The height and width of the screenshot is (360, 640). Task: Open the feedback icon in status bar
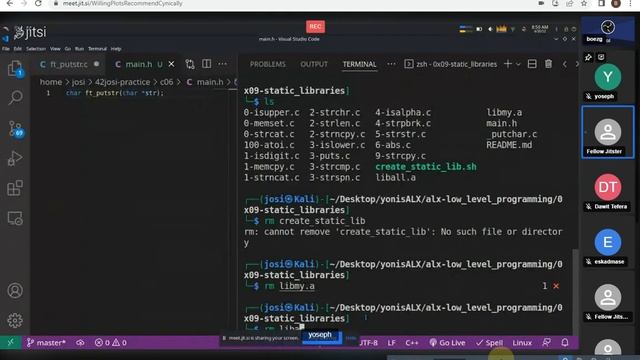[x=546, y=342]
